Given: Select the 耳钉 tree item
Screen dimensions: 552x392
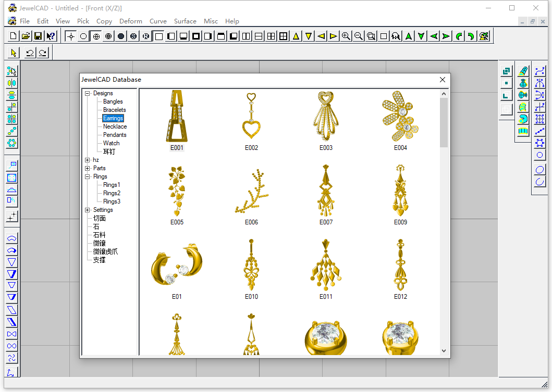Looking at the screenshot, I should coord(109,151).
